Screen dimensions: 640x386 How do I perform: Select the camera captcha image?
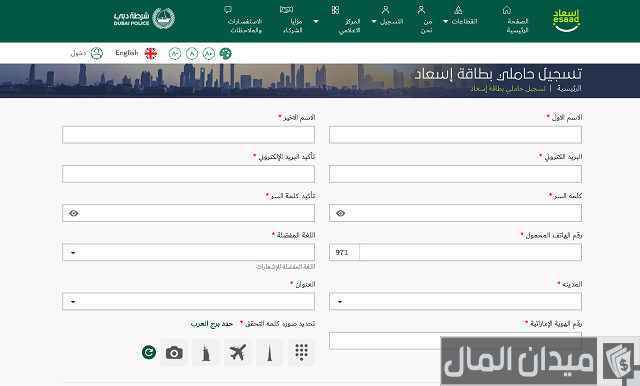[174, 352]
